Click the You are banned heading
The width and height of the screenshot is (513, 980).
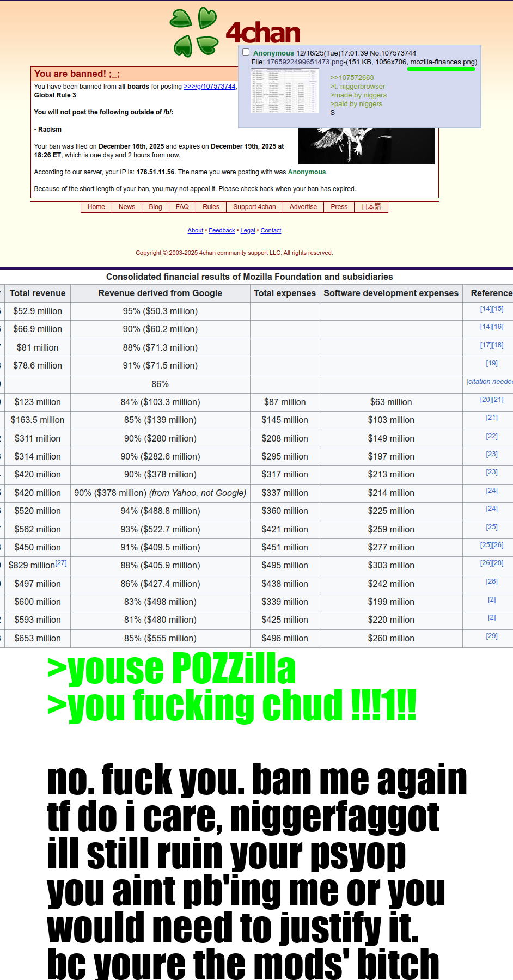click(77, 74)
